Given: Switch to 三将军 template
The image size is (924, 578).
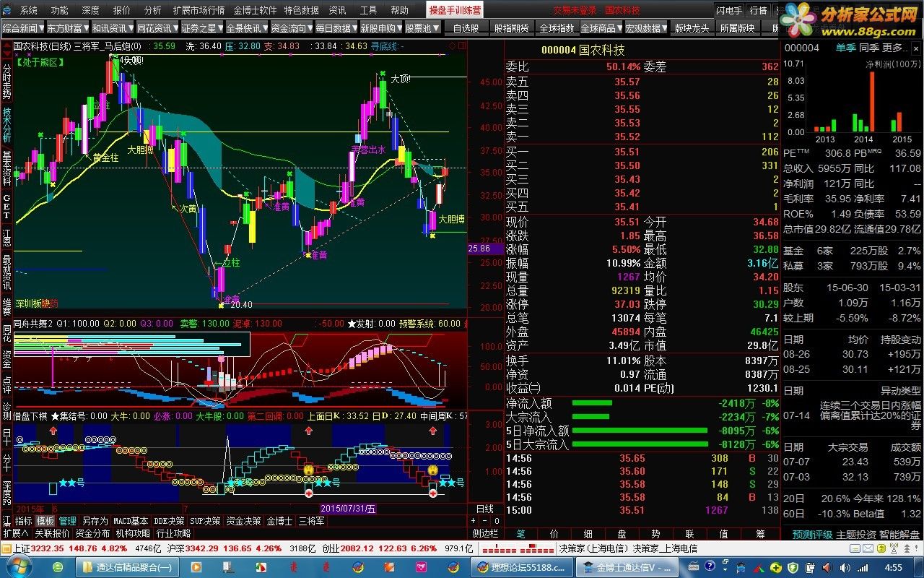Looking at the screenshot, I should pos(311,520).
